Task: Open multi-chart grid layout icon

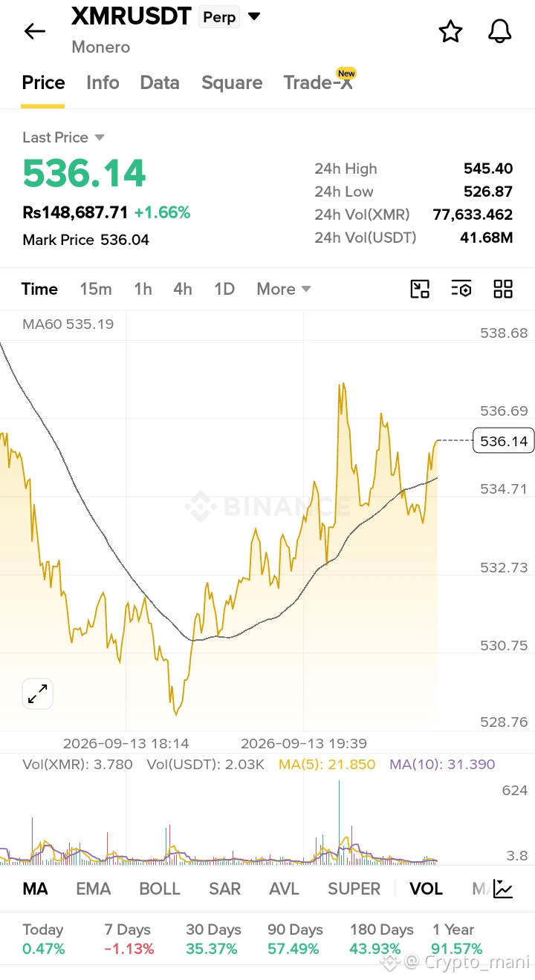Action: 503,289
